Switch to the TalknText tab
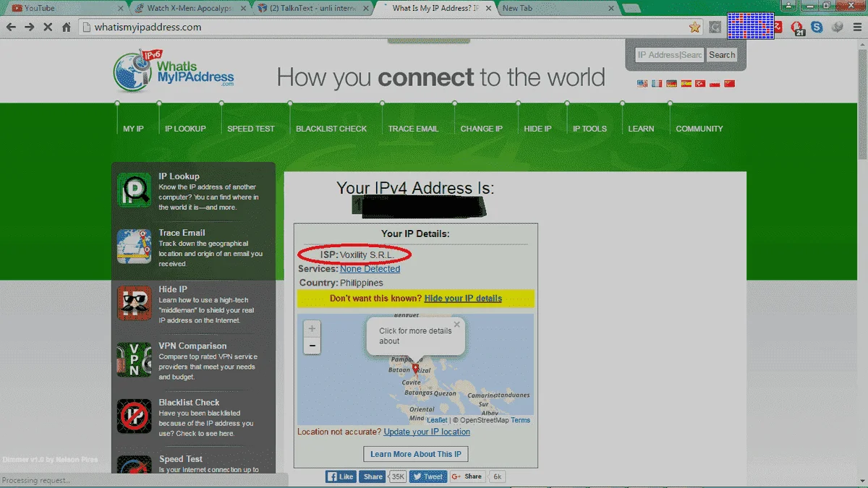 click(313, 8)
